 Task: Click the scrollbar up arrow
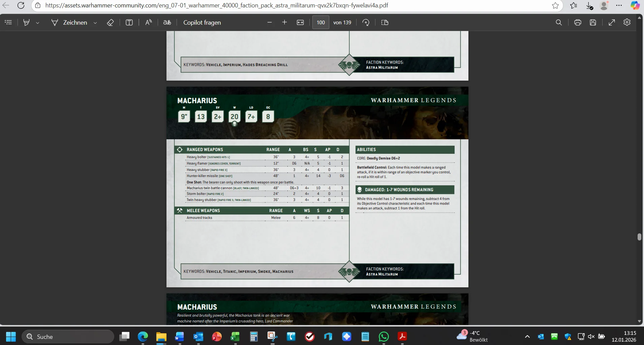click(x=640, y=17)
